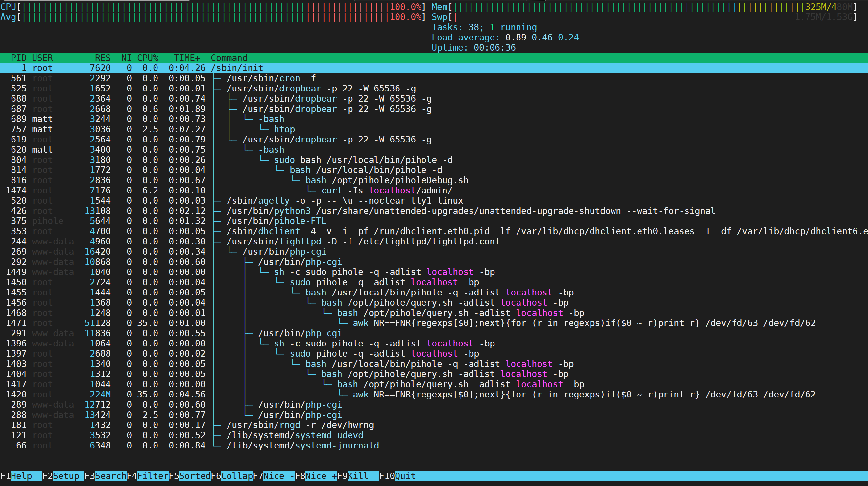
Task: Select the lighttpd process row
Action: pos(434,242)
